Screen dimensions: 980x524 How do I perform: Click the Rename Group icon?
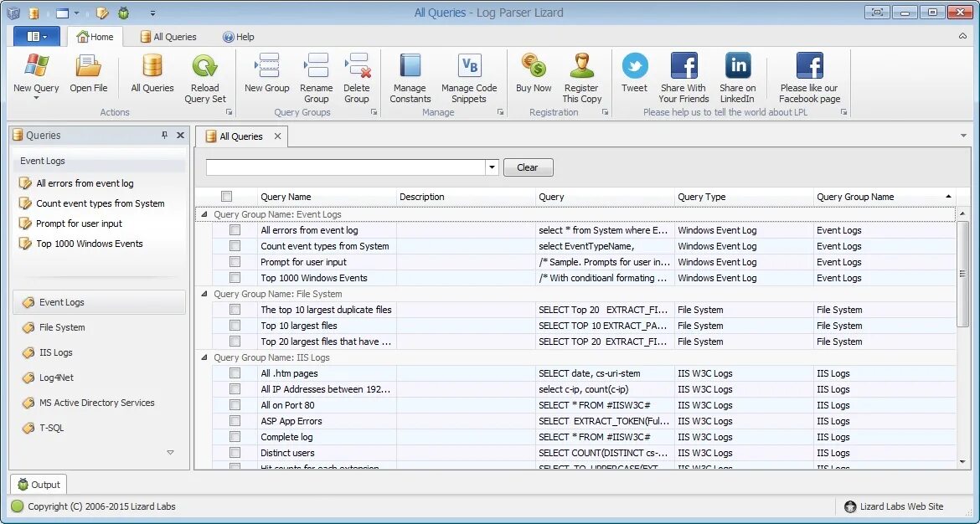coord(316,66)
